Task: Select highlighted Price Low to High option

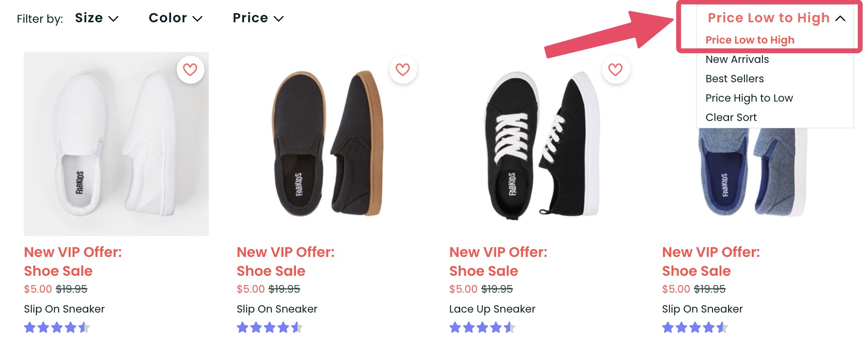Action: point(749,40)
